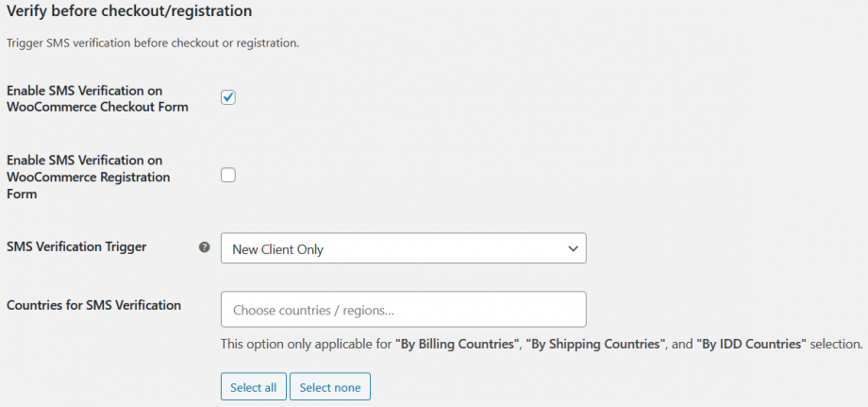This screenshot has height=407, width=868.
Task: Enable SMS Verification on WooCommerce Registration Form checkbox
Action: [x=228, y=175]
